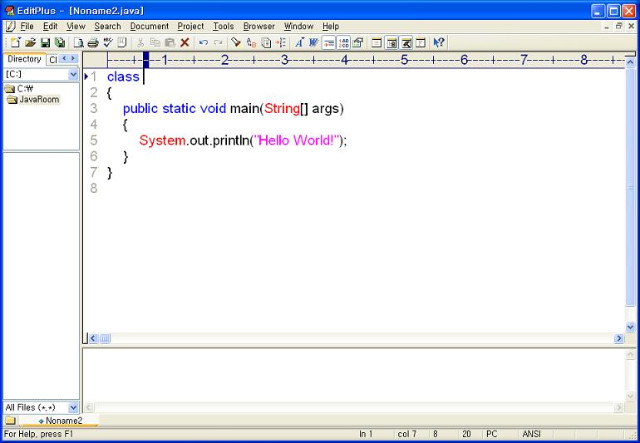The width and height of the screenshot is (640, 443).
Task: Open the File menu
Action: [x=27, y=26]
